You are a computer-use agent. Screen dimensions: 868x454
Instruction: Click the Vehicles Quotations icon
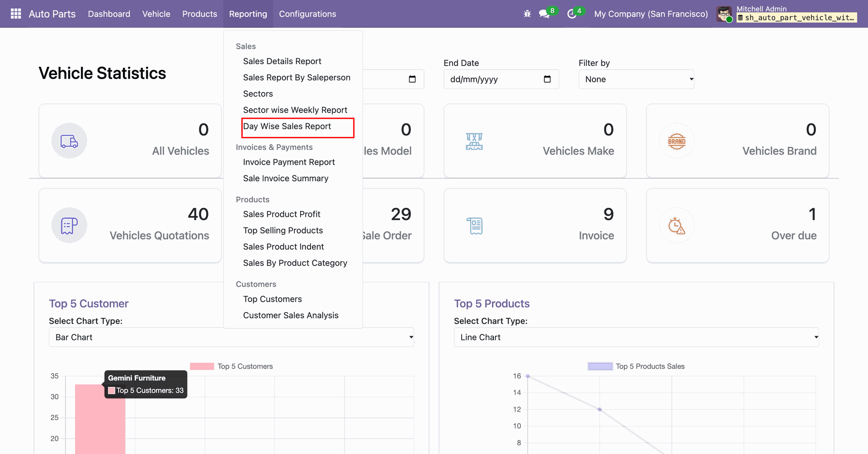click(69, 225)
